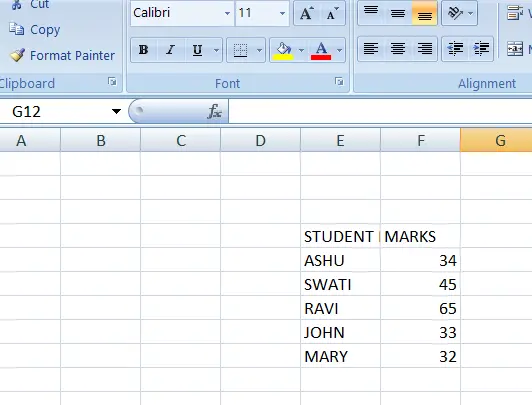Toggle Underline formatting
532x405 pixels.
pos(197,50)
